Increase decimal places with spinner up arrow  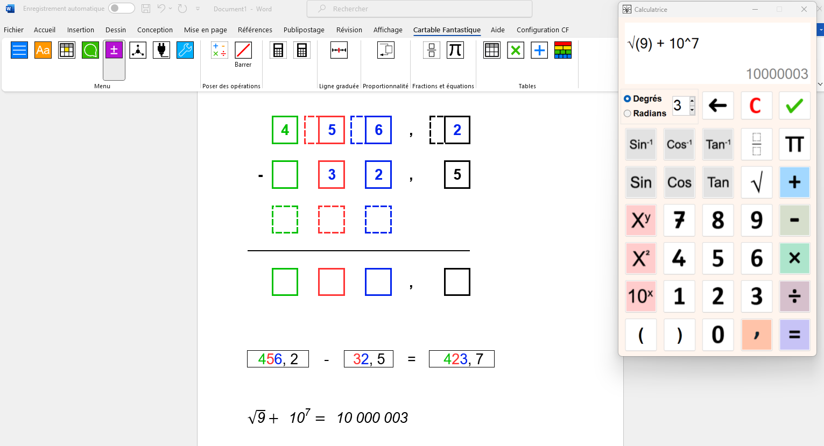tap(692, 100)
